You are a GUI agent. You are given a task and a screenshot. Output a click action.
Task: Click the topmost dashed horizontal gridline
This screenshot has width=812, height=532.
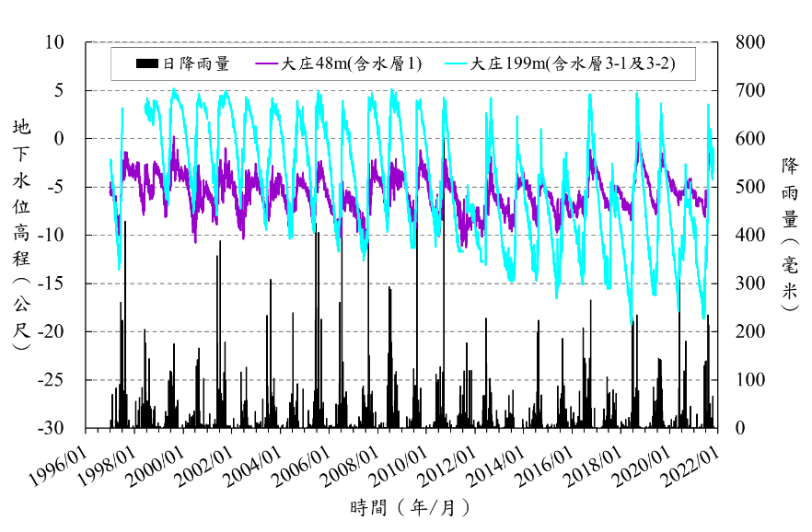pos(405,41)
